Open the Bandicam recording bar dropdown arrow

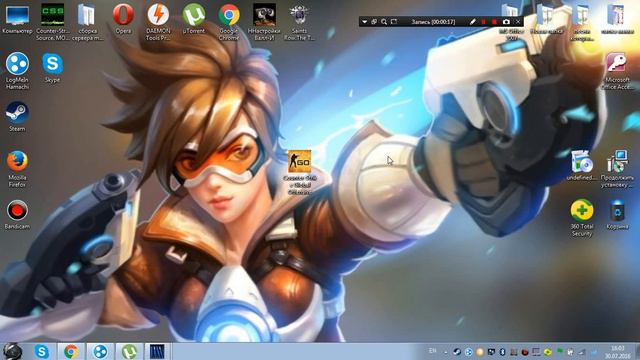coord(364,22)
